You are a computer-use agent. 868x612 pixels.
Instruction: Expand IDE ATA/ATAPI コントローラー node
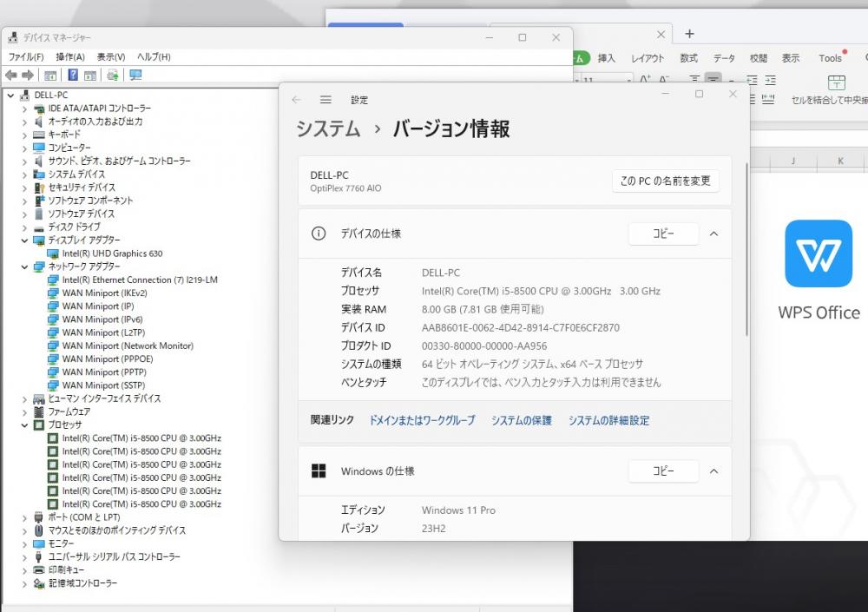click(x=24, y=109)
